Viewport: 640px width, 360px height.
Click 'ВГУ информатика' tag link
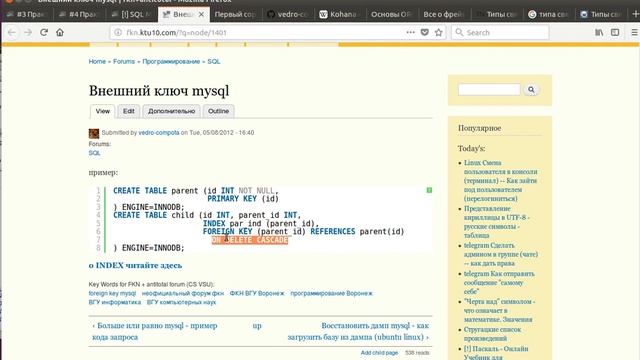coord(115,302)
